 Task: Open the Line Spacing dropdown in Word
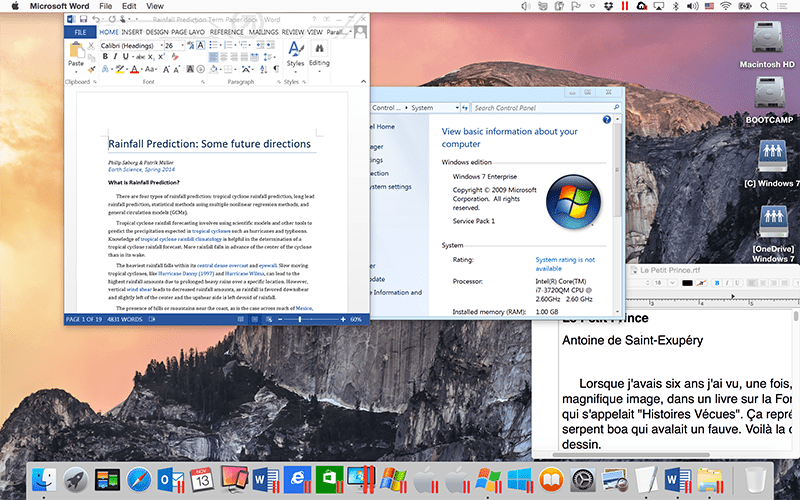tap(269, 57)
